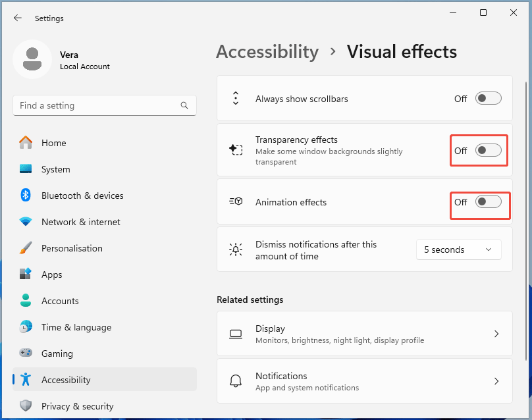This screenshot has width=532, height=420.
Task: Go to Accessibility breadcrumb link
Action: pyautogui.click(x=267, y=51)
